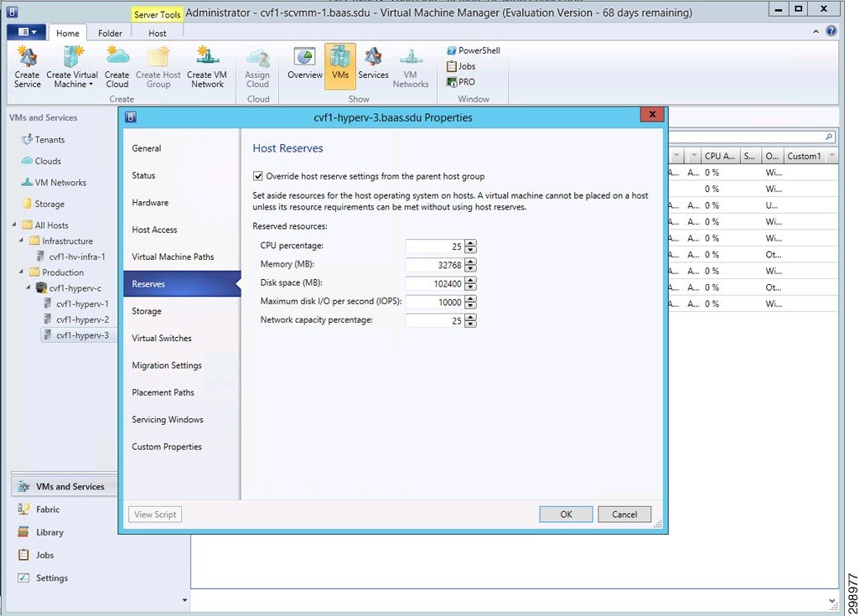Select VM Networks in the navigation pane
The image size is (860, 616).
click(53, 183)
